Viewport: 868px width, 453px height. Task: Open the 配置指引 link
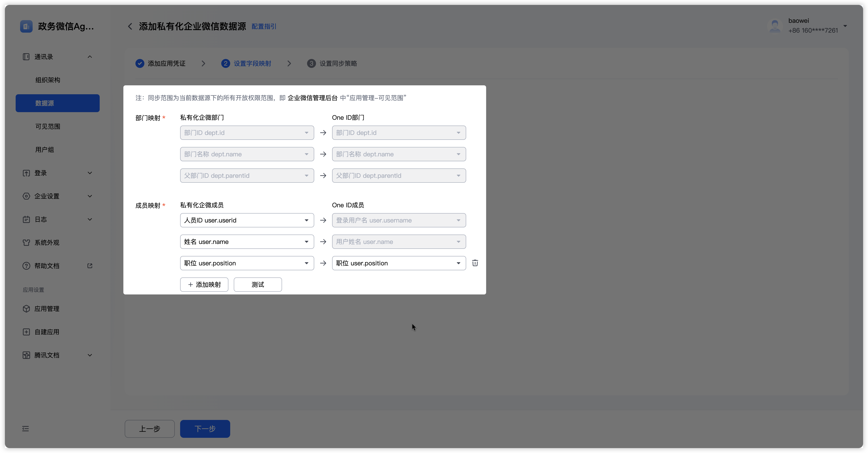264,27
